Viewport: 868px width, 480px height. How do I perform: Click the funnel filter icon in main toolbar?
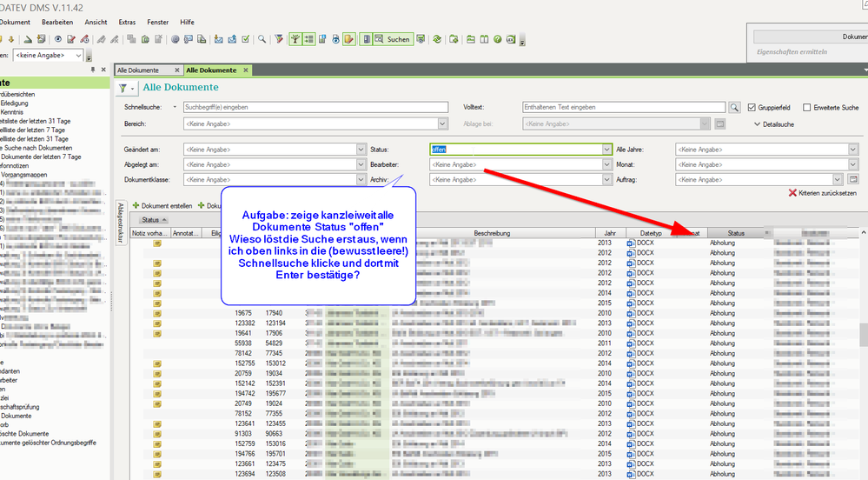click(x=279, y=39)
